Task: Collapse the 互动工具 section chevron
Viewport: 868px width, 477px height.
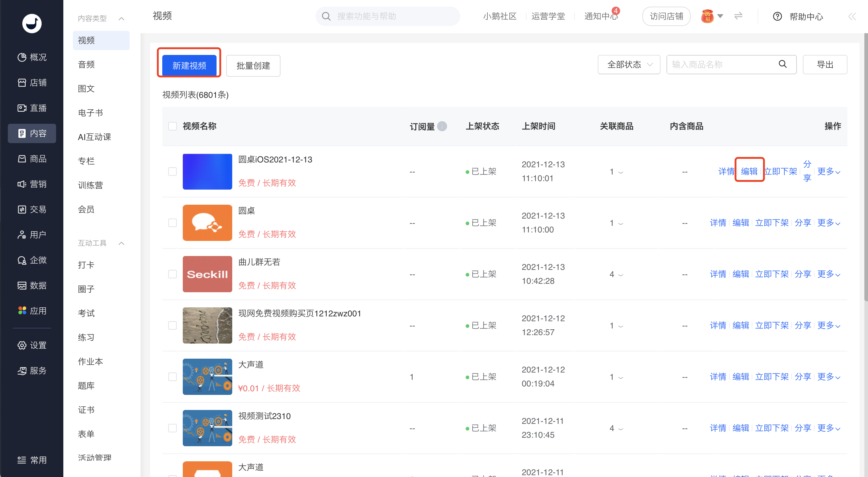Action: tap(121, 243)
